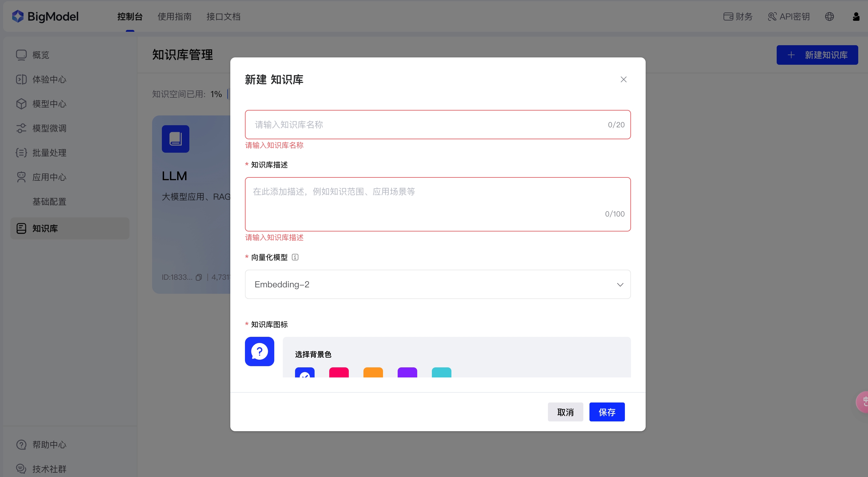The height and width of the screenshot is (477, 868).
Task: Click the BigModel logo
Action: tap(45, 16)
